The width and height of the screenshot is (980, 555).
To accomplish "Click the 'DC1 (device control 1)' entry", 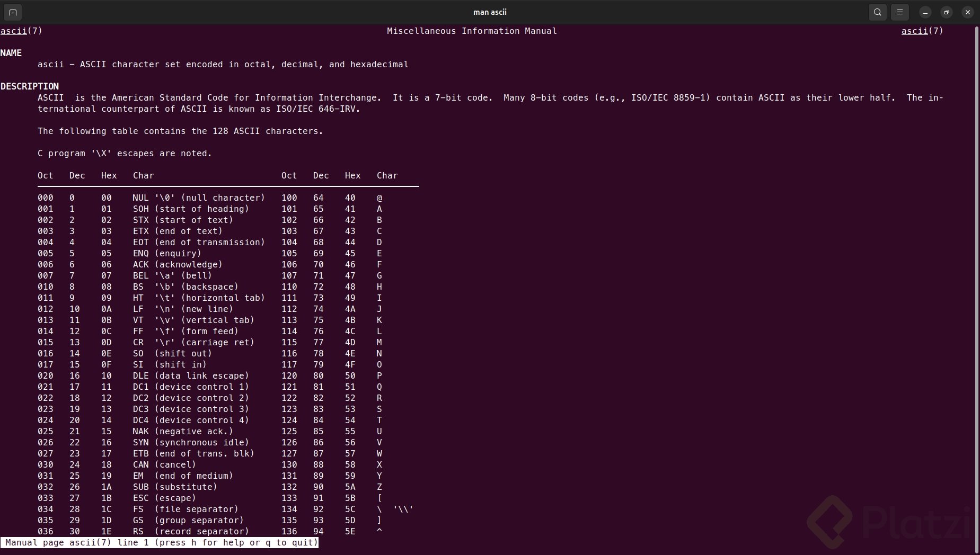I will coord(191,387).
